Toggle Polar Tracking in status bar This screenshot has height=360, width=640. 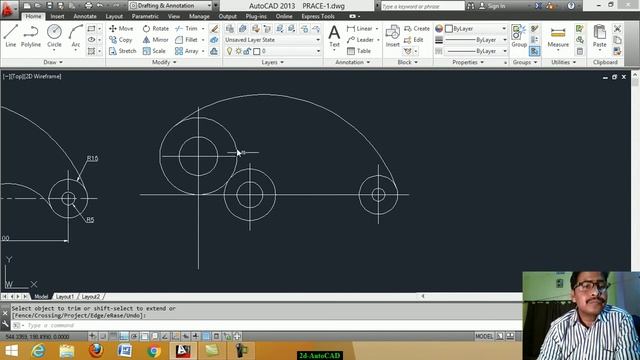point(134,336)
